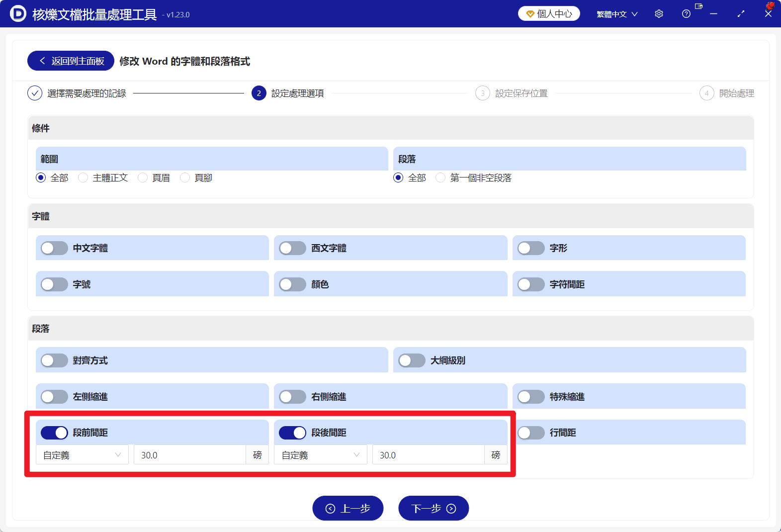Viewport: 781px width, 532px height.
Task: Disable the 段後間距 toggle
Action: coord(293,433)
